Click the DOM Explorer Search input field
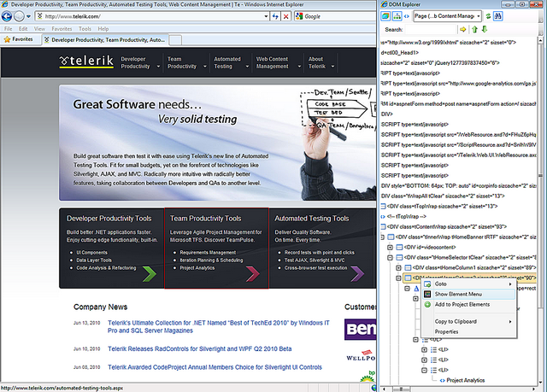Image resolution: width=547 pixels, height=392 pixels. point(431,30)
